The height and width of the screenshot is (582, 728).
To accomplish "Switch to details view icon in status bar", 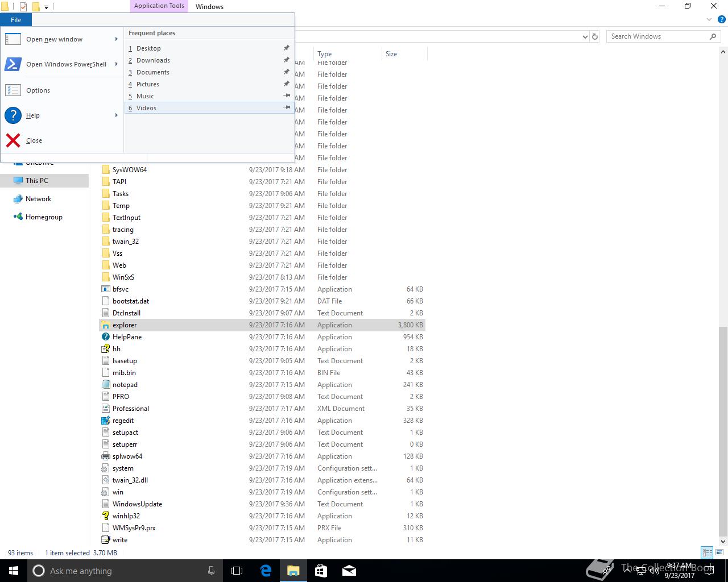I will tap(707, 552).
